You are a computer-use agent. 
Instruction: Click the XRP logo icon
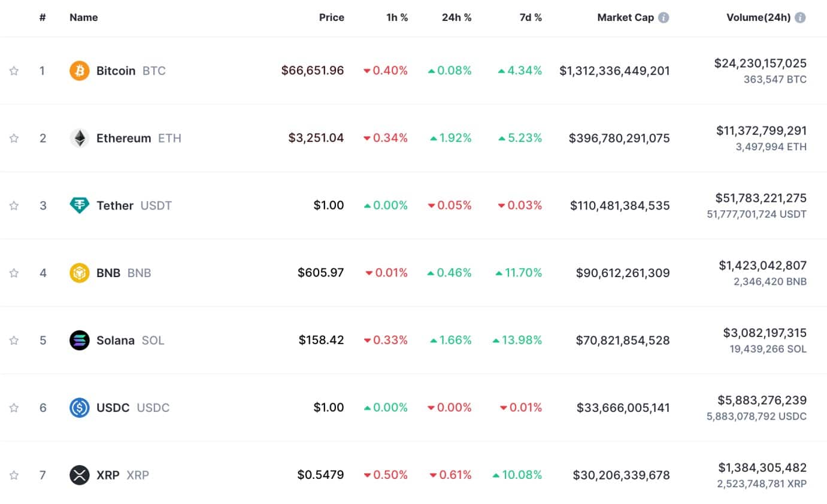[x=80, y=475]
